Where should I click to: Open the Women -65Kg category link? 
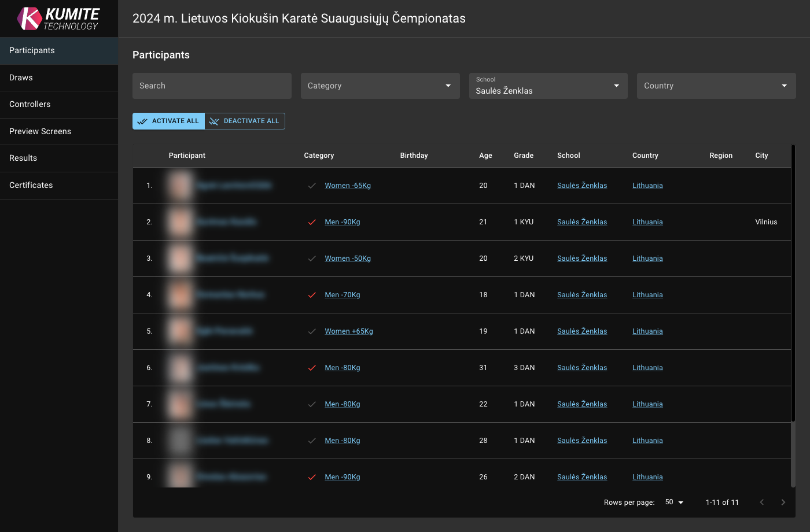pos(348,186)
